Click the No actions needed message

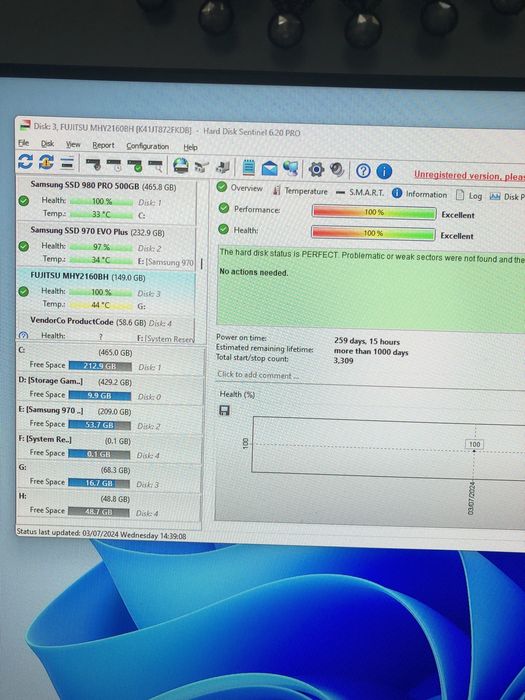coord(254,272)
